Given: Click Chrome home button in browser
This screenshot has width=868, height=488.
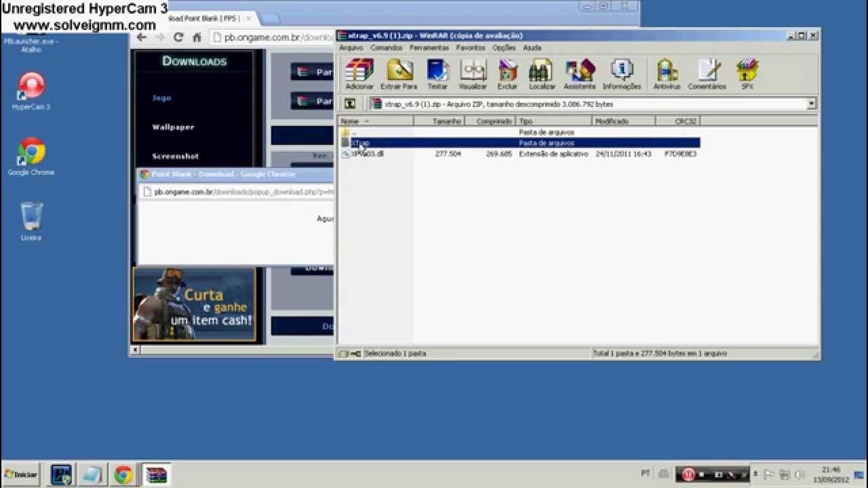Looking at the screenshot, I should tap(197, 37).
